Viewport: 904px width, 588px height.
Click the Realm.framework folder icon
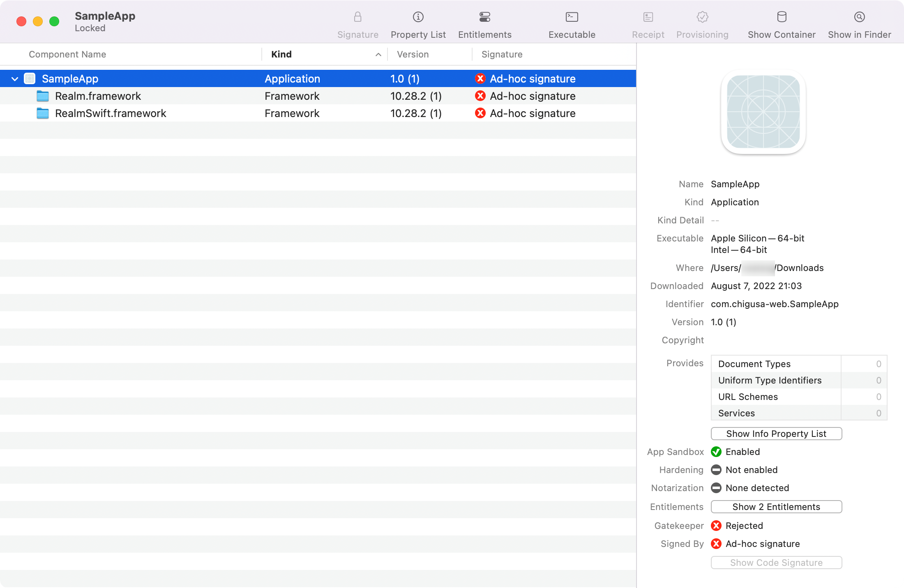pos(43,96)
